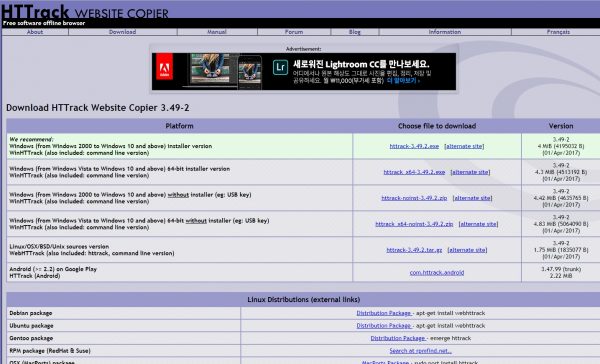This screenshot has width=600, height=364.
Task: Select 'Free software offline browser' tagline
Action: [44, 23]
